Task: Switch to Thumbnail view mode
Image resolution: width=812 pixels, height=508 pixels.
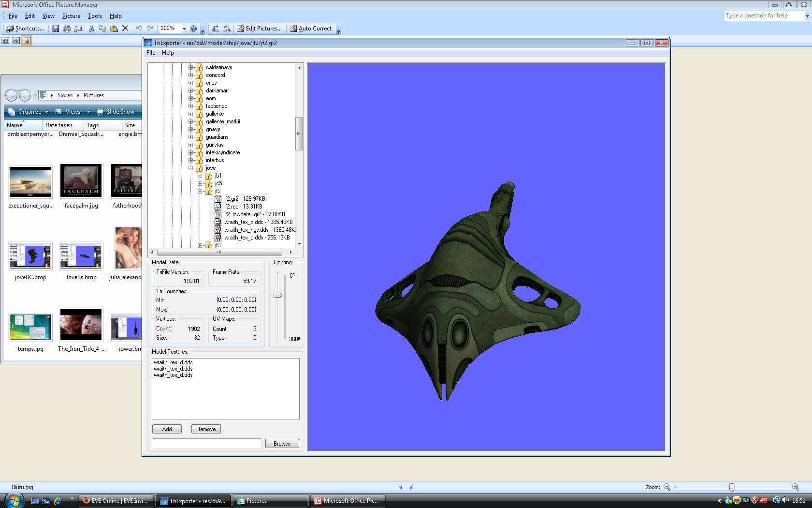Action: (5, 41)
